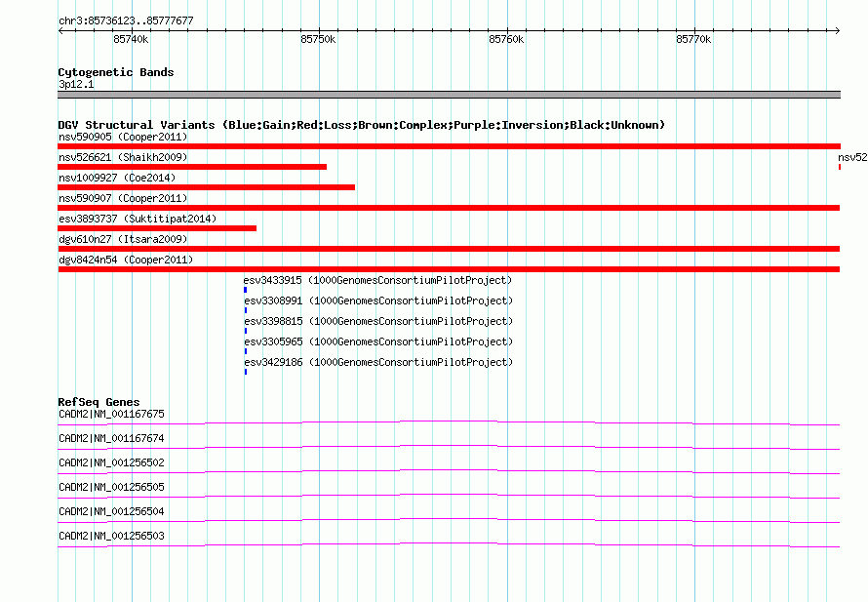Select the dgv610n27 (Itsara2009) variant bar
Viewport: 868px width, 602px height.
(x=449, y=249)
